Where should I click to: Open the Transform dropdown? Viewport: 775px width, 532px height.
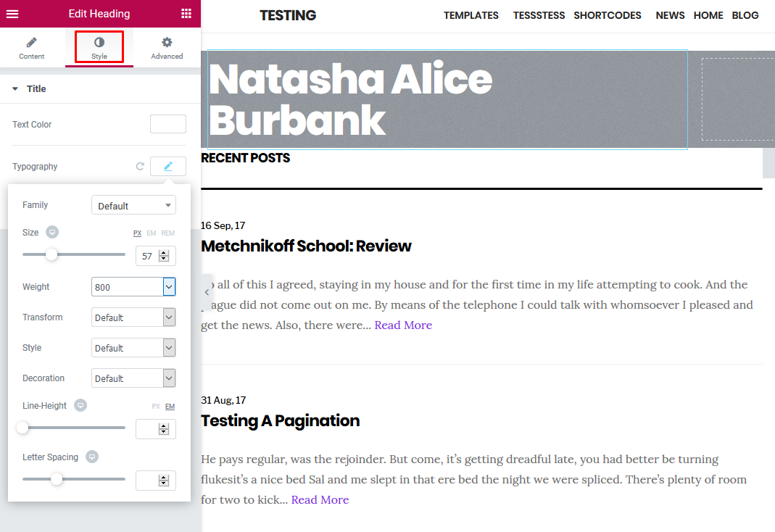click(x=133, y=317)
